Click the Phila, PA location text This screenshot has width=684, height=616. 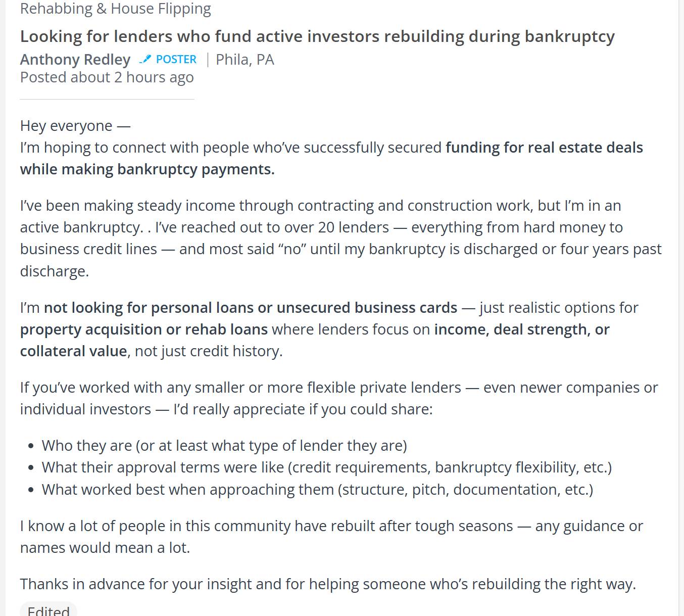pyautogui.click(x=245, y=60)
